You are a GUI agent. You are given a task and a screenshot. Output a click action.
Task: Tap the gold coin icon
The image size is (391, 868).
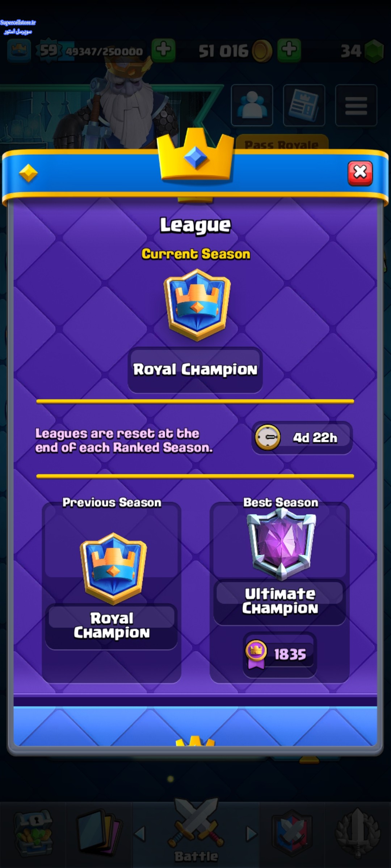pyautogui.click(x=262, y=51)
